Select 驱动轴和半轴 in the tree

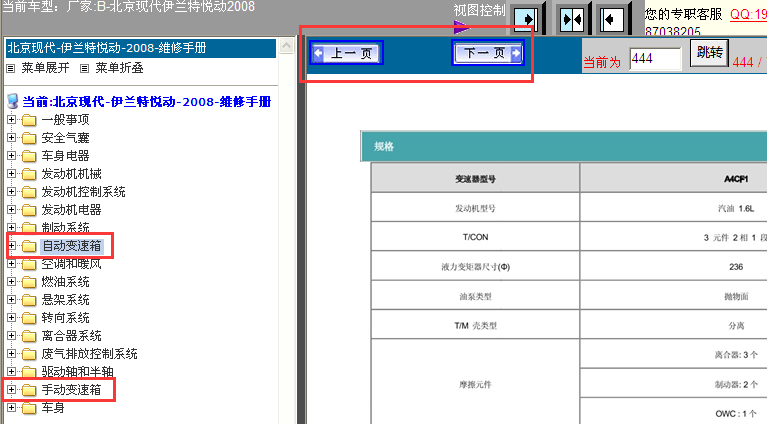(77, 372)
